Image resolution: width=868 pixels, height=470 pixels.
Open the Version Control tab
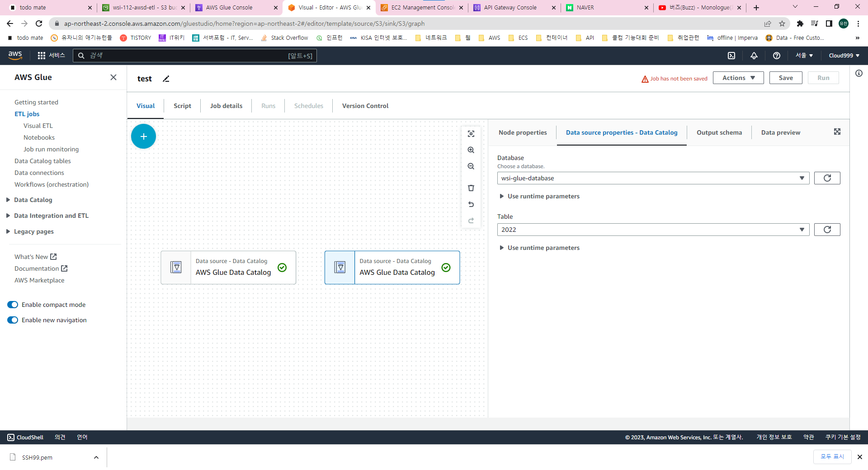(365, 106)
